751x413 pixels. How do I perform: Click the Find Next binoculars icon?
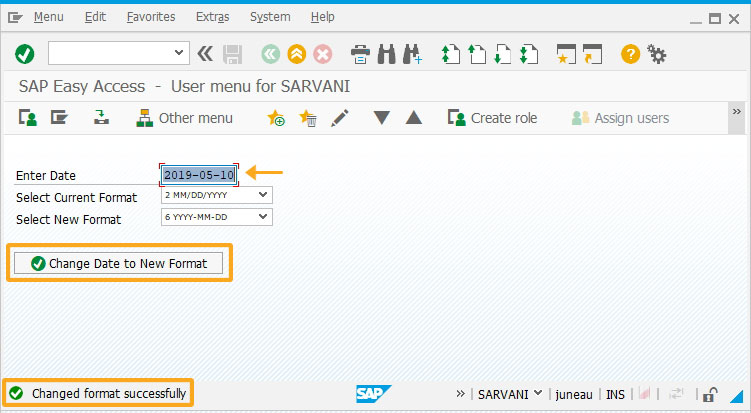[x=412, y=54]
